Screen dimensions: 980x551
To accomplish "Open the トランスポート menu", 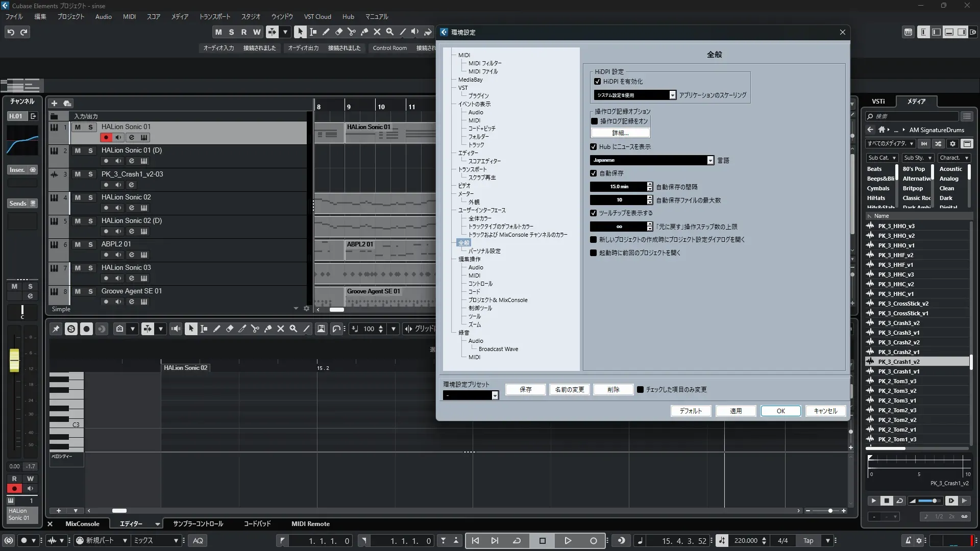I will 214,16.
